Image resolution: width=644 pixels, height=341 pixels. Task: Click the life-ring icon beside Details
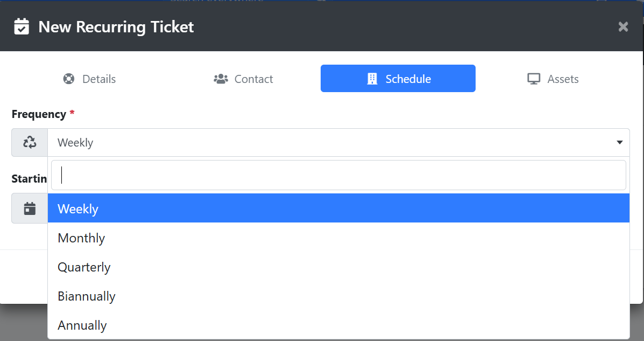(x=69, y=79)
